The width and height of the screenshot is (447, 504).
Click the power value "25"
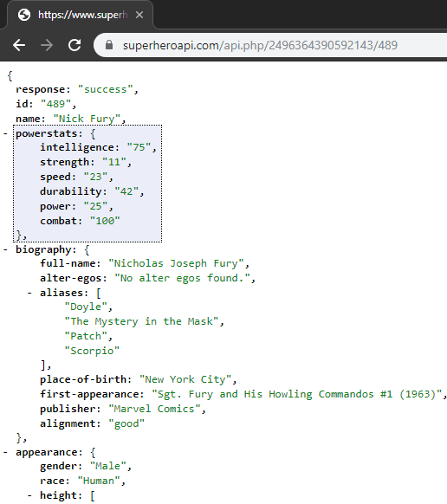[95, 206]
